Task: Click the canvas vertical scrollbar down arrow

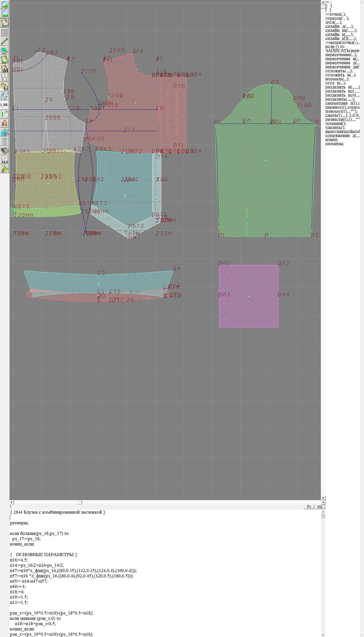Action: 323,498
